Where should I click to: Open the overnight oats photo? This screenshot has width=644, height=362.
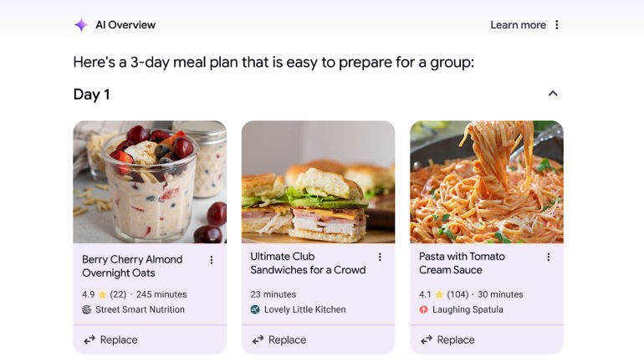pyautogui.click(x=150, y=181)
